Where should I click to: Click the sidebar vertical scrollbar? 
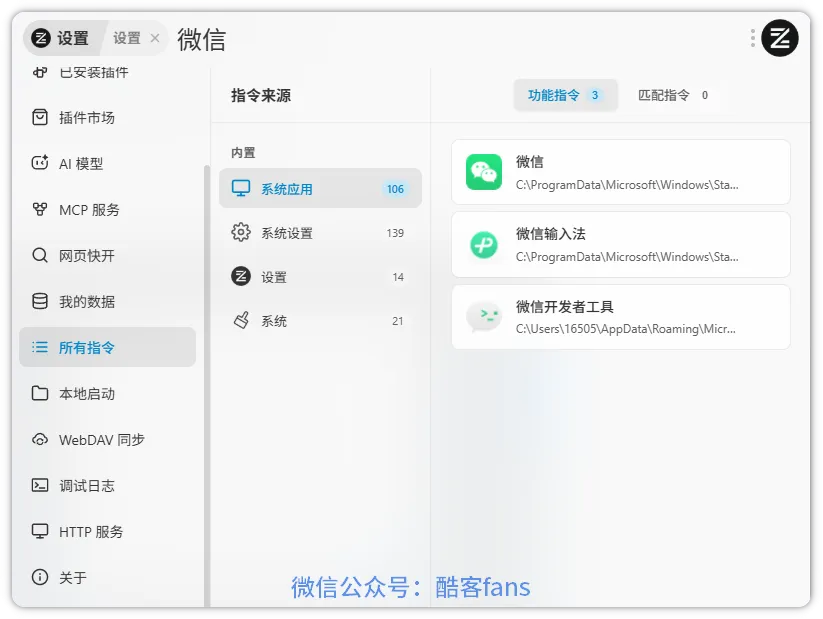click(x=207, y=386)
